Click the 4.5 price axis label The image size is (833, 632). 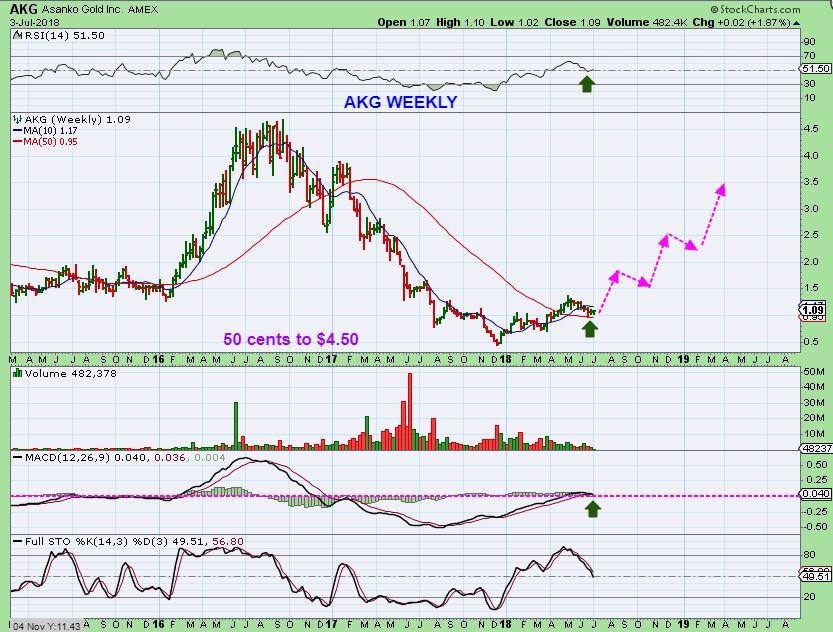pos(811,129)
